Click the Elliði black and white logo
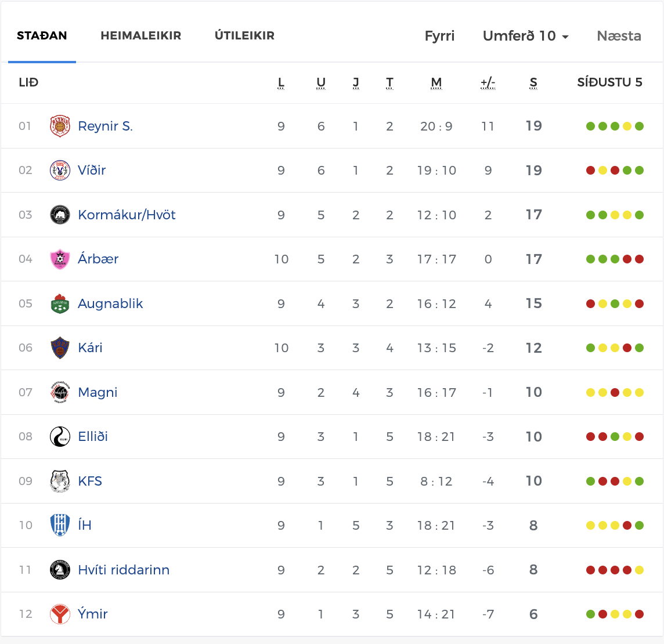Screen dimensions: 664x644 (x=60, y=436)
